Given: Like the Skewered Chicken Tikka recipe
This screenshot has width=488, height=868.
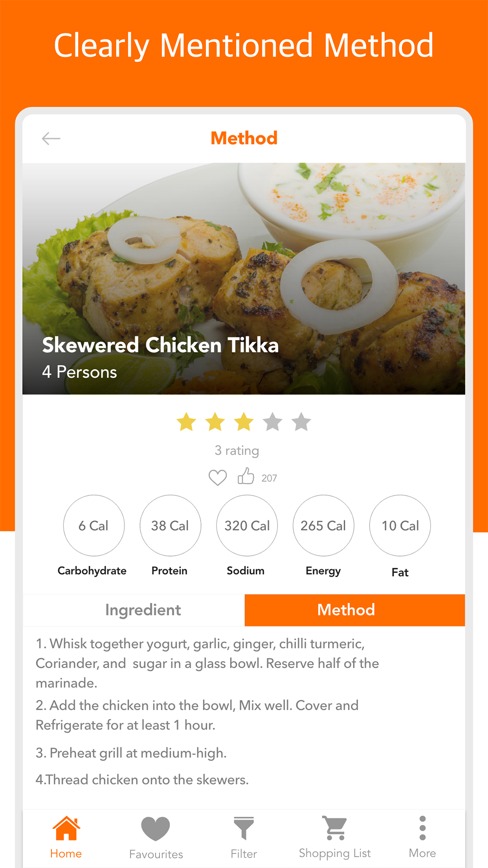Looking at the screenshot, I should coord(246,476).
